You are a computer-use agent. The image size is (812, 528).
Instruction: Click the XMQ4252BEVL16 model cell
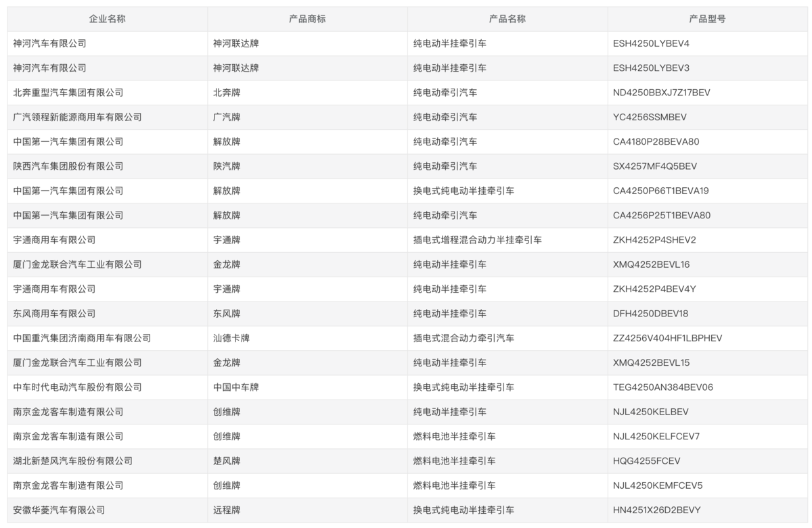point(651,264)
